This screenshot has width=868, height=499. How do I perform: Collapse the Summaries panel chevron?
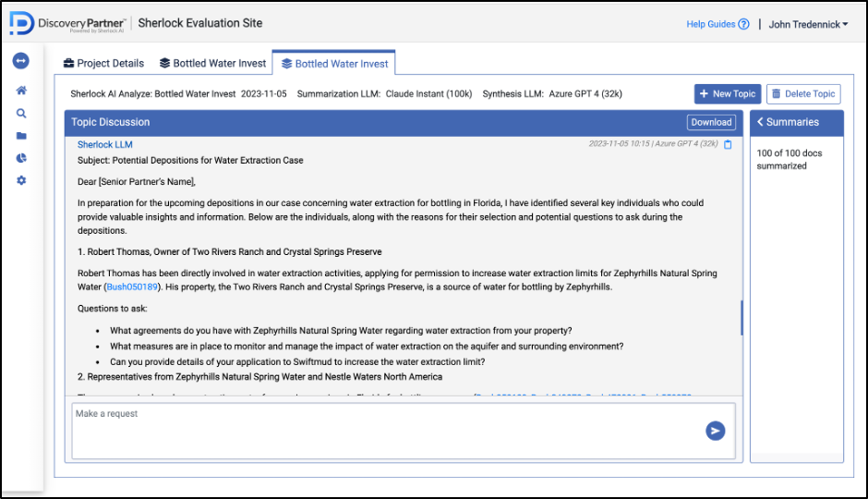[760, 122]
